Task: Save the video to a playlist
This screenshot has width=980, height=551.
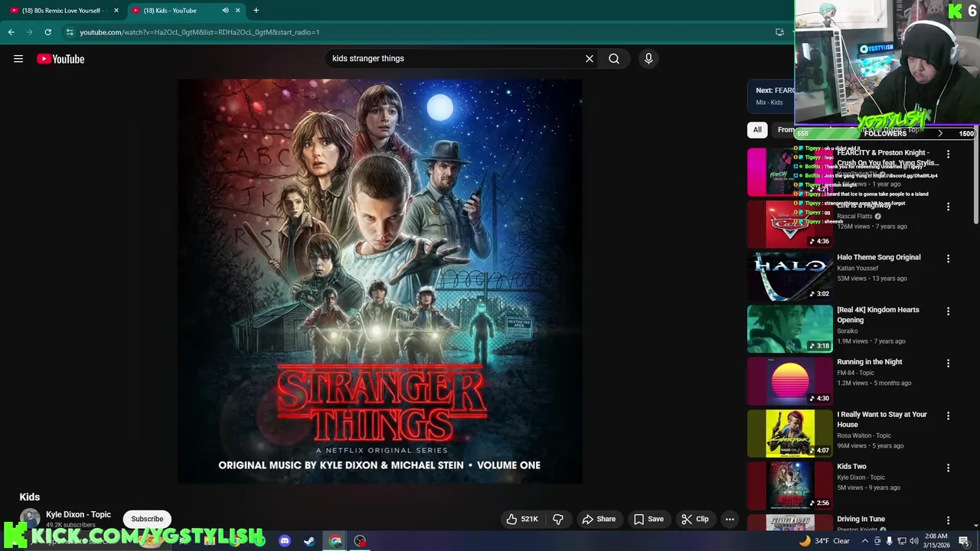Action: (648, 519)
